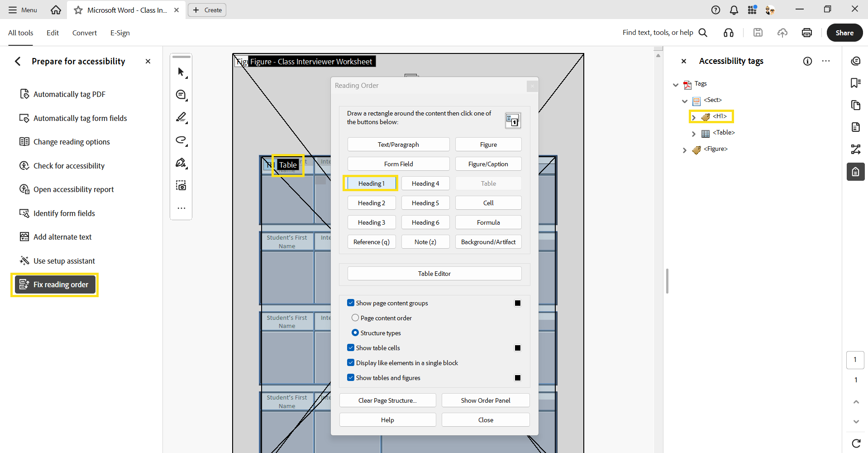Select the Page content order radio button
This screenshot has height=453, width=868.
(x=355, y=318)
